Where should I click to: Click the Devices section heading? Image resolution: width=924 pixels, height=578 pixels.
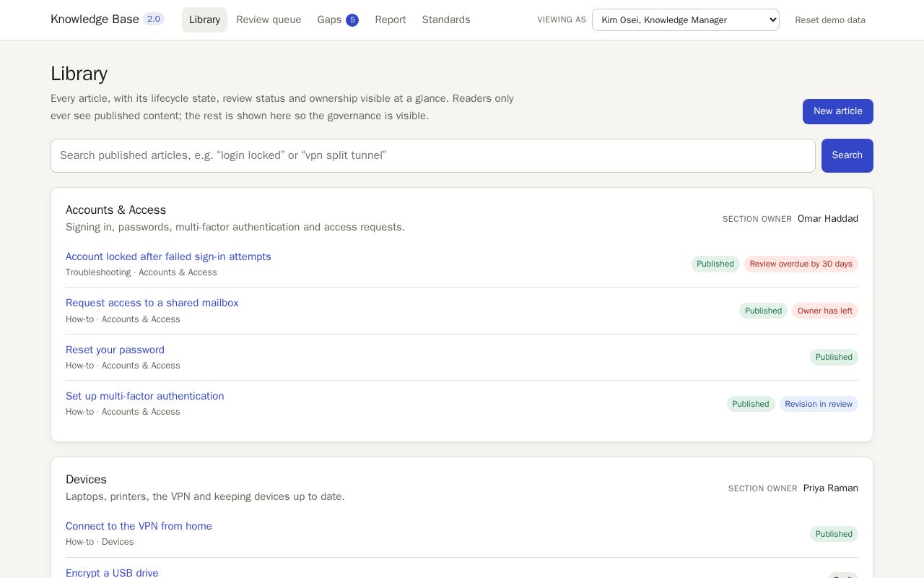[86, 480]
